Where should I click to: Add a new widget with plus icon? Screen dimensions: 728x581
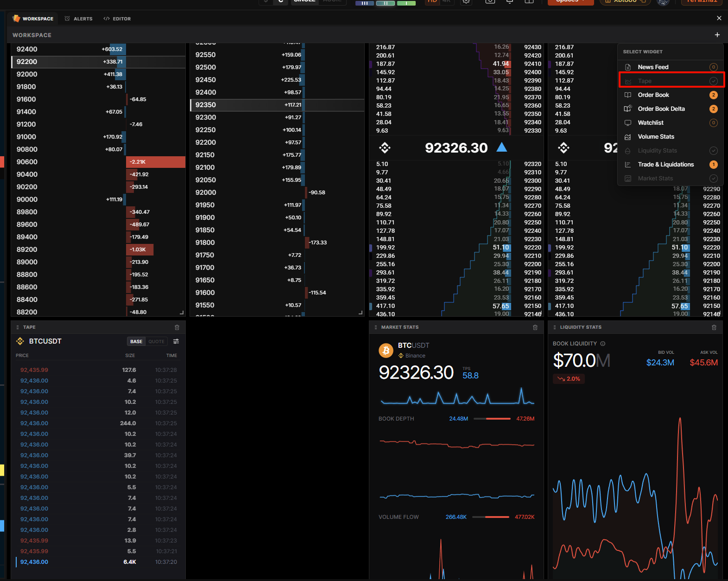tap(717, 35)
